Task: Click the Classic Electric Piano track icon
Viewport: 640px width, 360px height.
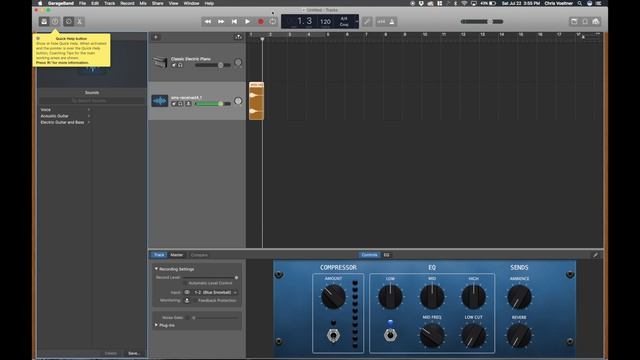Action: tap(160, 62)
